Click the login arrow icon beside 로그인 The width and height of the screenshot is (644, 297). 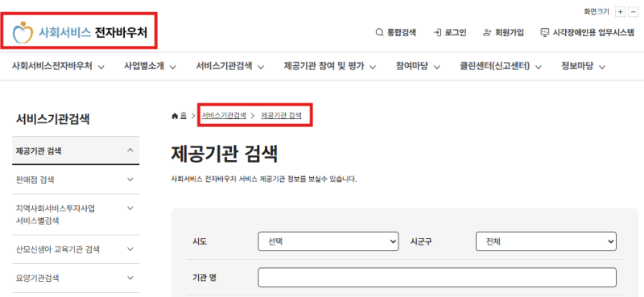point(437,32)
